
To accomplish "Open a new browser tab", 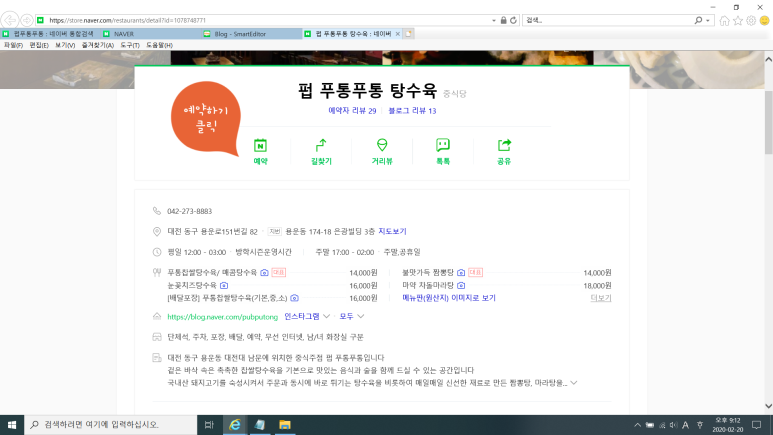I will tap(408, 34).
